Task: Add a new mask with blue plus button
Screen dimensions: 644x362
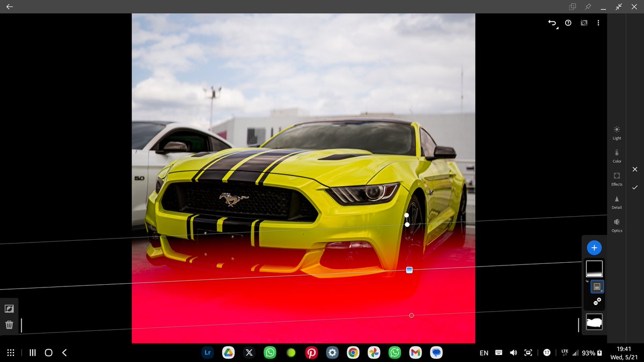Action: click(x=594, y=248)
